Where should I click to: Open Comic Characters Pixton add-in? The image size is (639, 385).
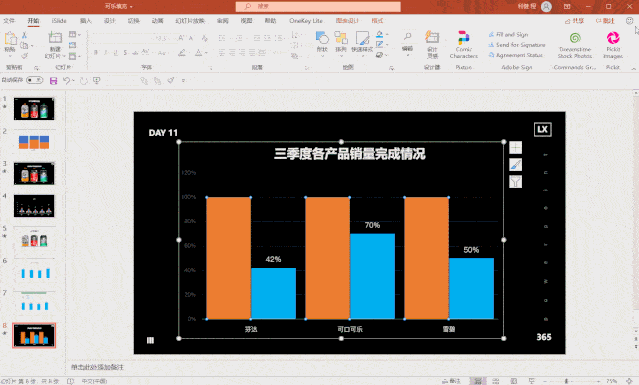coord(463,44)
